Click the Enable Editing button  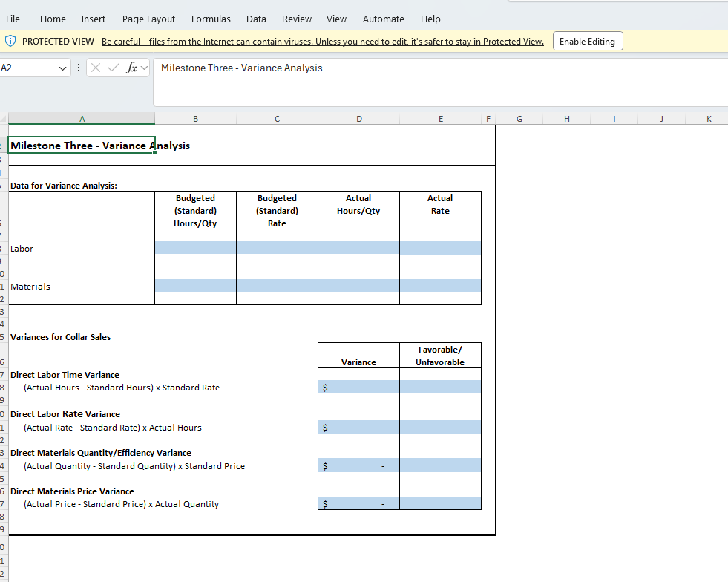point(586,42)
